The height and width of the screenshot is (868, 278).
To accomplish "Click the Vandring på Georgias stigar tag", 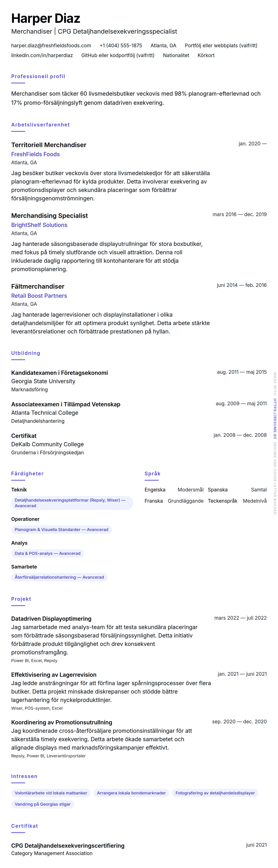I will coord(43,804).
